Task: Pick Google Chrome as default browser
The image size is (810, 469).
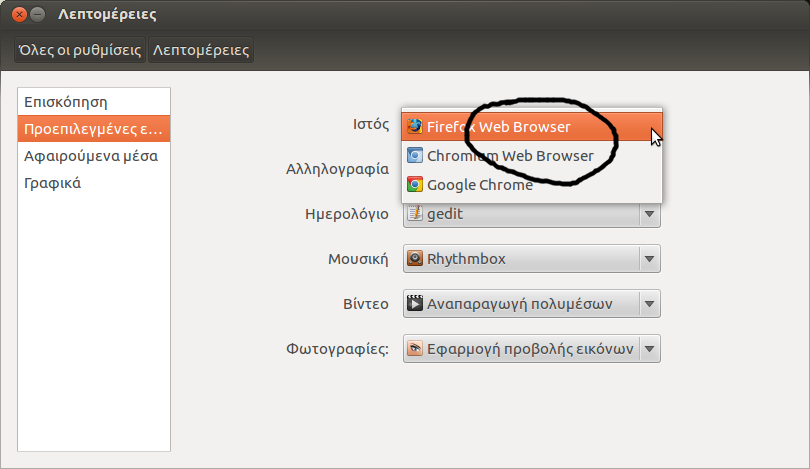Action: [532, 184]
